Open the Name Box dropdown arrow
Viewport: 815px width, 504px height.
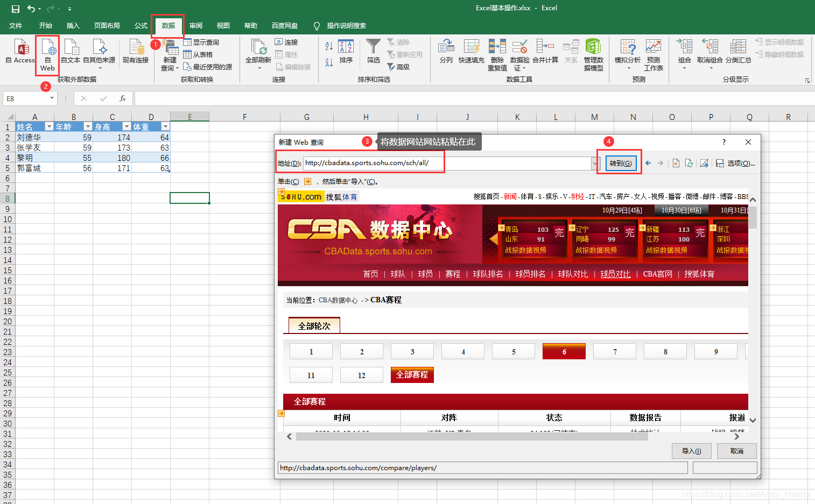pyautogui.click(x=52, y=98)
